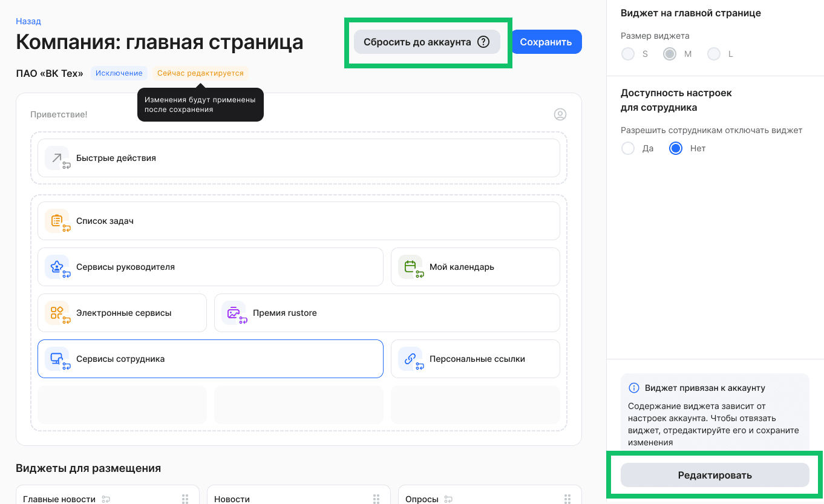Image resolution: width=824 pixels, height=504 pixels.
Task: Click the Исключение badge
Action: pyautogui.click(x=119, y=73)
